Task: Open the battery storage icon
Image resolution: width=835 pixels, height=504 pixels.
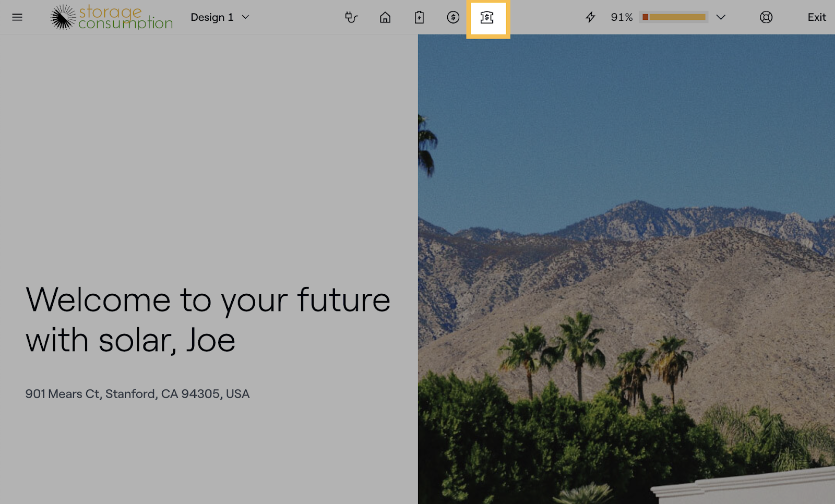Action: [419, 17]
